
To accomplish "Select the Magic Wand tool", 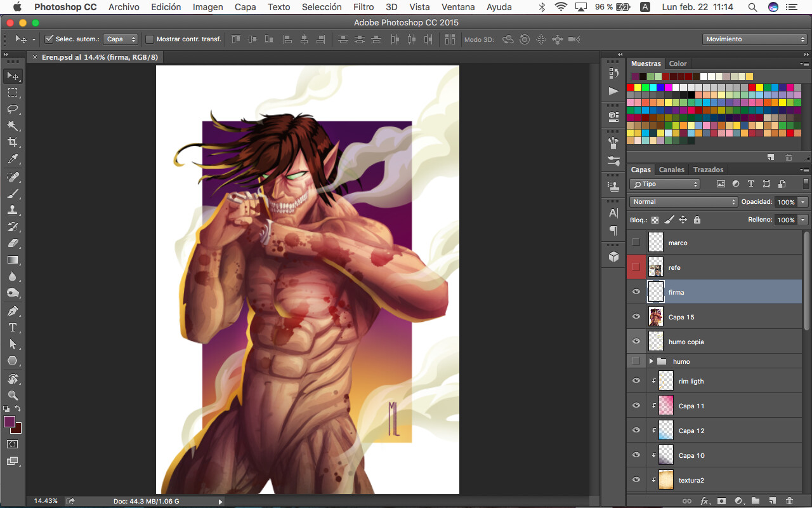I will 13,126.
